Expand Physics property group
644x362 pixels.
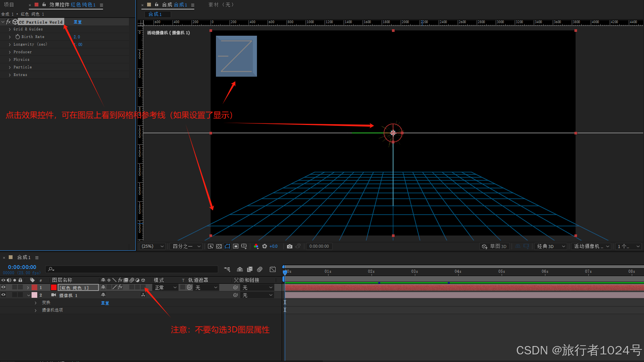point(10,60)
